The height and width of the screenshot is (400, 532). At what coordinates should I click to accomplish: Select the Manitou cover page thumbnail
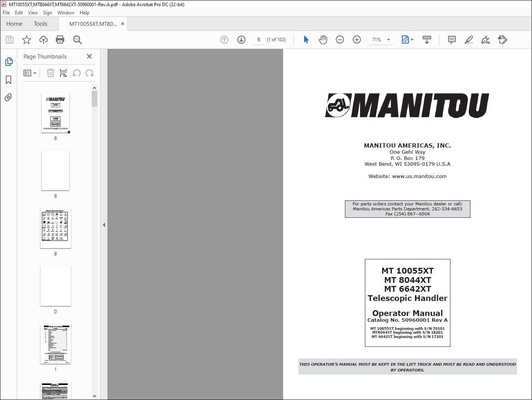pyautogui.click(x=55, y=113)
